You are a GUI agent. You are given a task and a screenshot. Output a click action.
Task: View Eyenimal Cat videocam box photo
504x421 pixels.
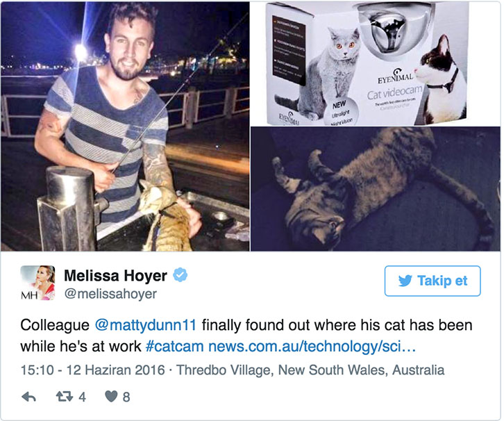375,64
